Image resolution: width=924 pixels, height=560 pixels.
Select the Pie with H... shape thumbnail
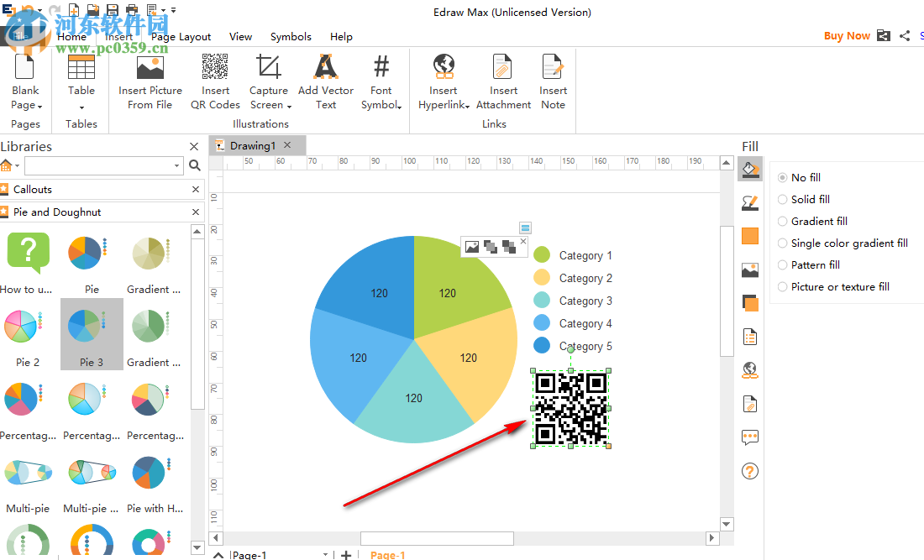coord(155,480)
